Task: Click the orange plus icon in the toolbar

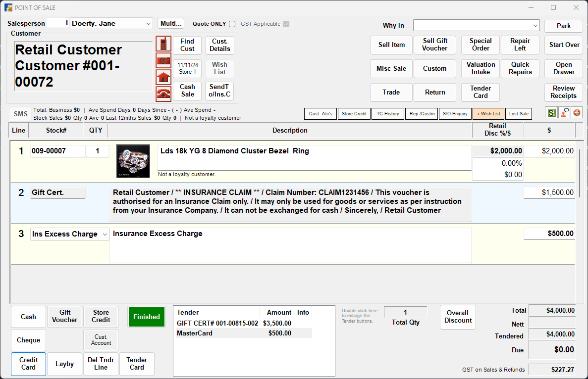Action: pyautogui.click(x=577, y=113)
